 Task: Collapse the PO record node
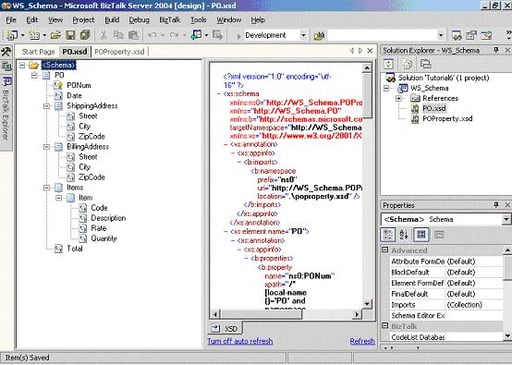[34, 75]
